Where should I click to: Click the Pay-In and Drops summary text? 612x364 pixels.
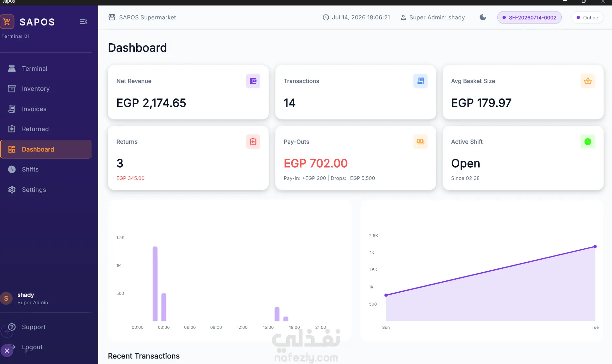tap(329, 178)
